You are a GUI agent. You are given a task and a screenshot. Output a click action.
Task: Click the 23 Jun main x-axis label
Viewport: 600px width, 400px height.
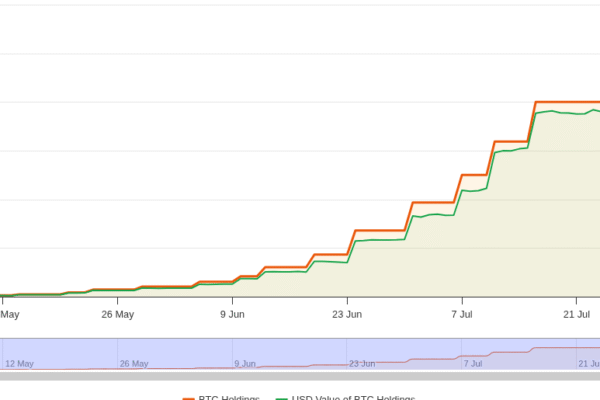click(x=347, y=314)
